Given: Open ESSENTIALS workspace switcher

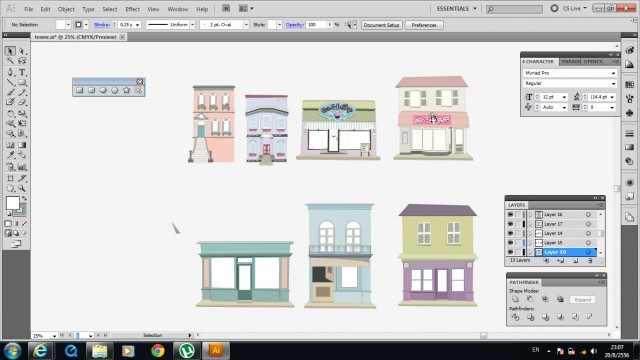Looking at the screenshot, I should click(x=456, y=9).
